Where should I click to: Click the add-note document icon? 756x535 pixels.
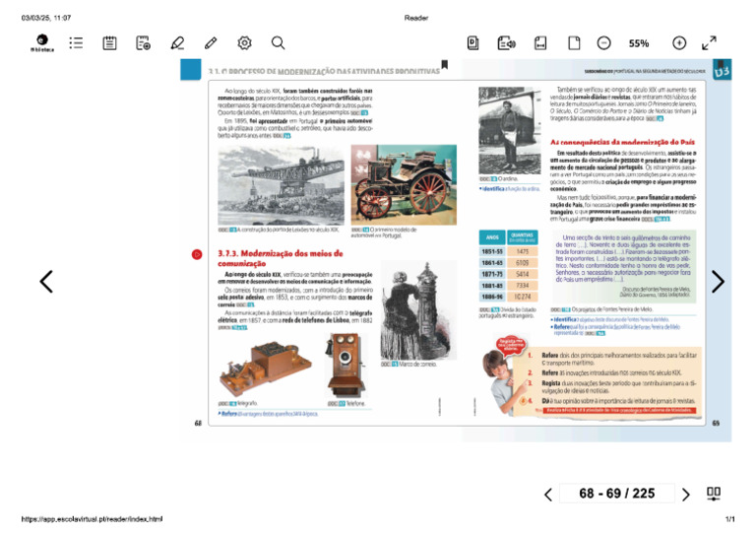tap(143, 43)
